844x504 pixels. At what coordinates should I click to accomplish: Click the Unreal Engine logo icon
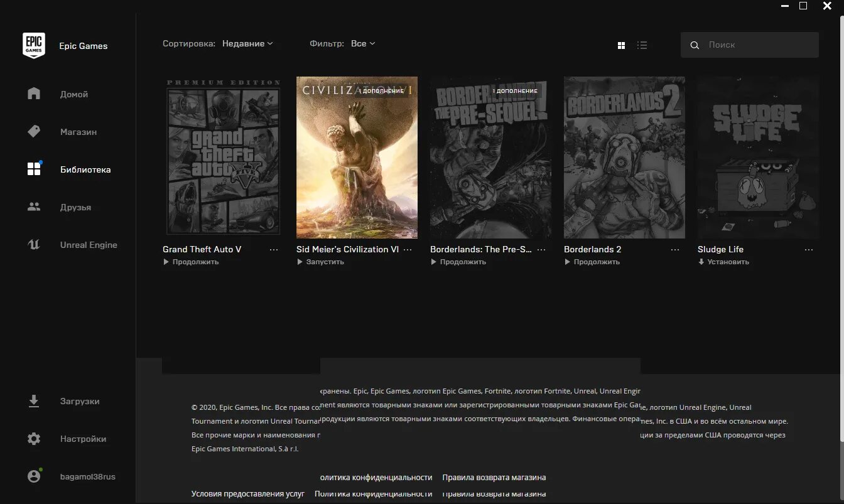pos(34,245)
